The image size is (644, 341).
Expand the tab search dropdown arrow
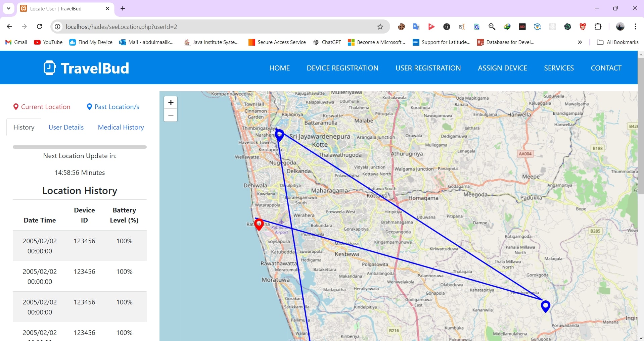click(x=8, y=8)
